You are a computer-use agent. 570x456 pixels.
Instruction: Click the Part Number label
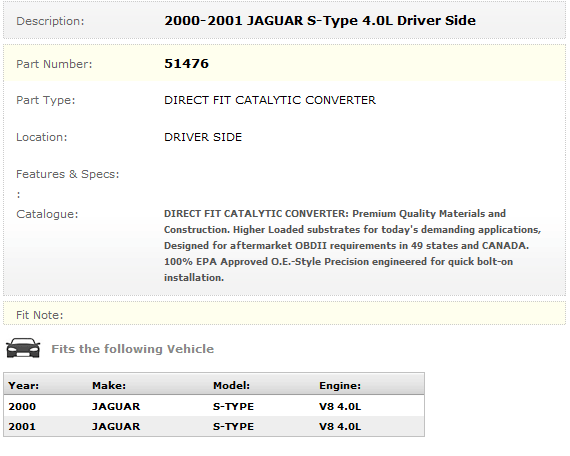tap(54, 64)
